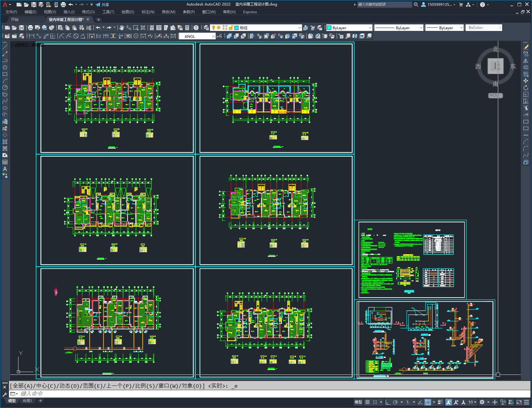Toggle lineweight display in status bar
Viewport: 532px width, 408px height.
pyautogui.click(x=440, y=402)
